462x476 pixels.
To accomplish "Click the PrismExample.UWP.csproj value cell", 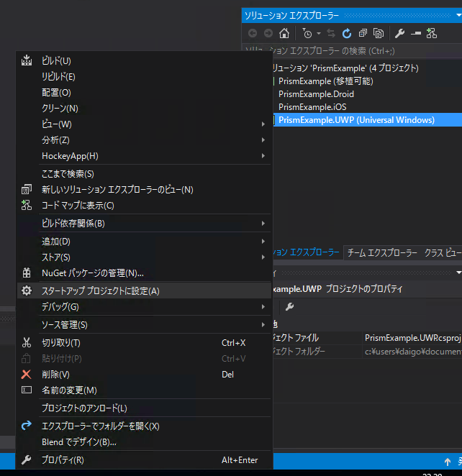I will tap(412, 337).
